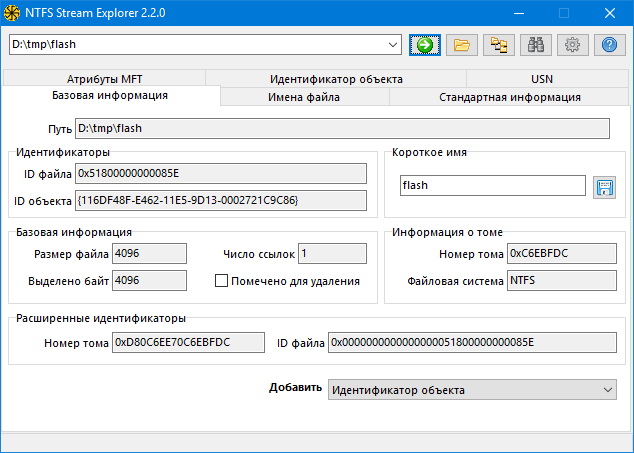
Task: Click the Размер файла field
Action: [149, 254]
